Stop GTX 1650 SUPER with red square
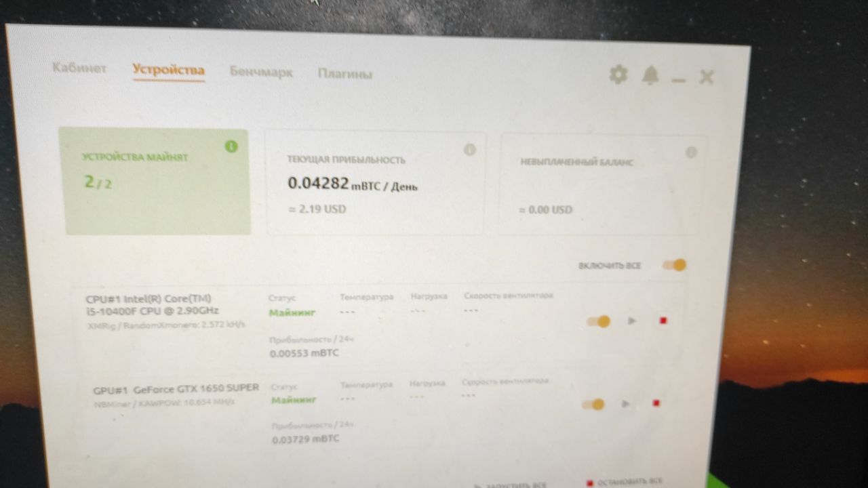Viewport: 868px width, 488px height. (656, 403)
